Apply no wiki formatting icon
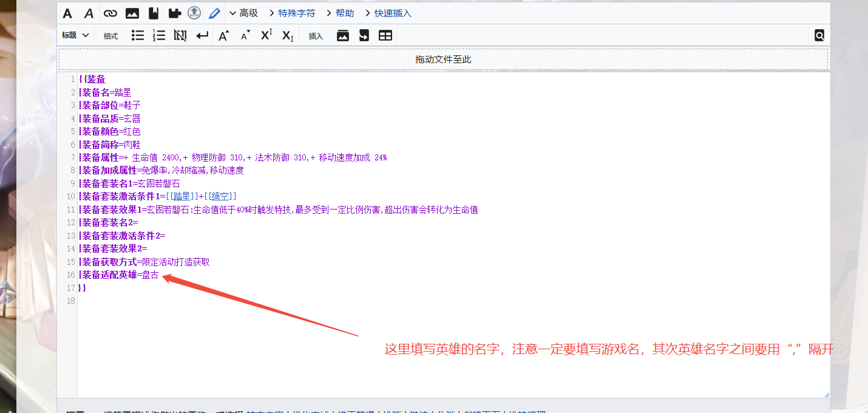 coord(180,35)
